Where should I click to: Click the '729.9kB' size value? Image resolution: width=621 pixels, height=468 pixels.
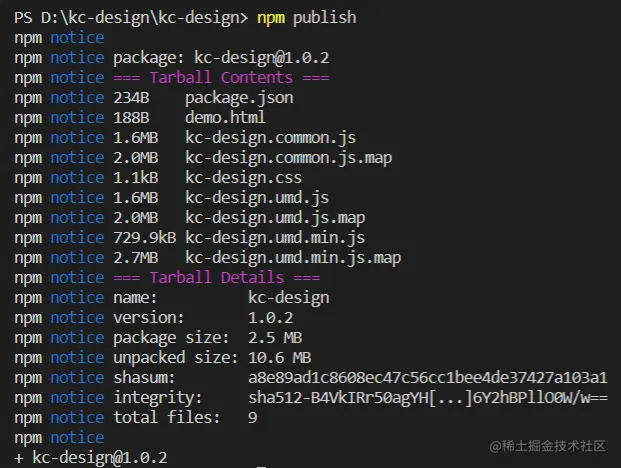(x=145, y=238)
